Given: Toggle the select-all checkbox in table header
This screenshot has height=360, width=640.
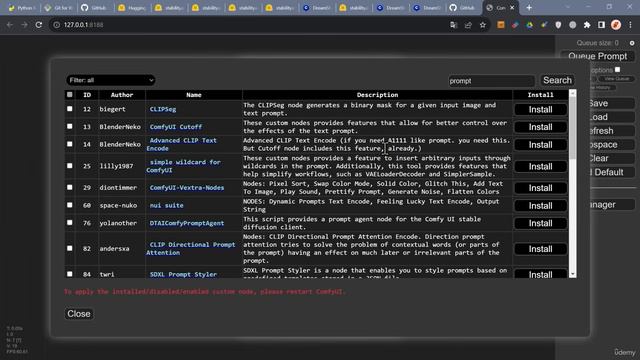Looking at the screenshot, I should (70, 95).
